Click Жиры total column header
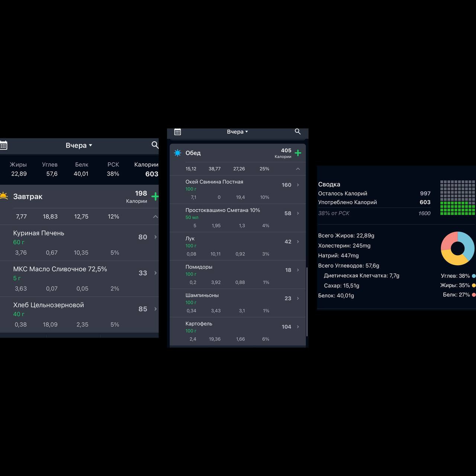Screen dimensions: 476x476 point(18,165)
